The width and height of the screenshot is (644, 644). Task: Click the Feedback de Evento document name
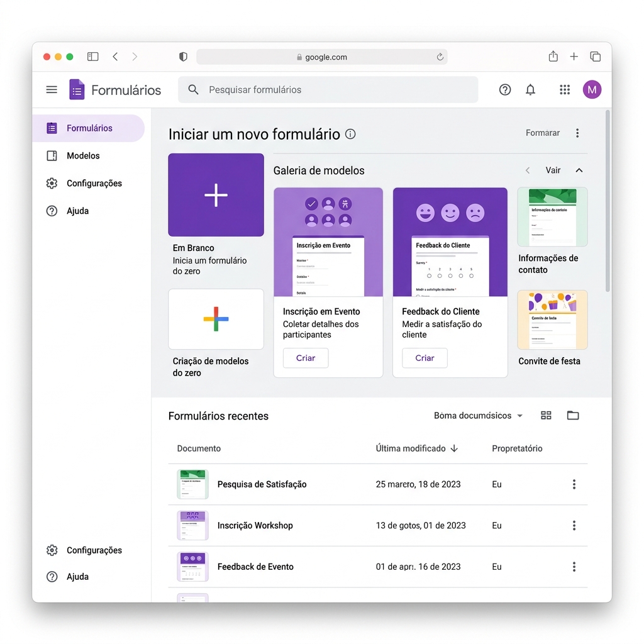pos(255,567)
